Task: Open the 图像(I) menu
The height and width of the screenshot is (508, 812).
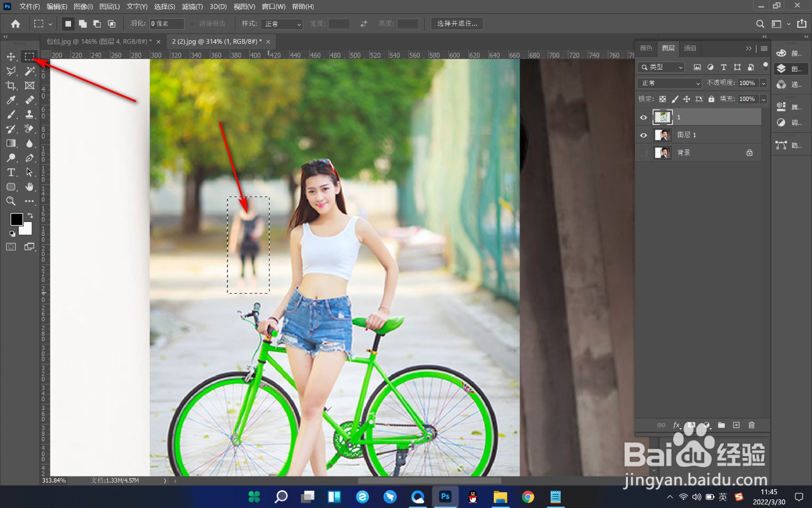Action: coord(83,7)
